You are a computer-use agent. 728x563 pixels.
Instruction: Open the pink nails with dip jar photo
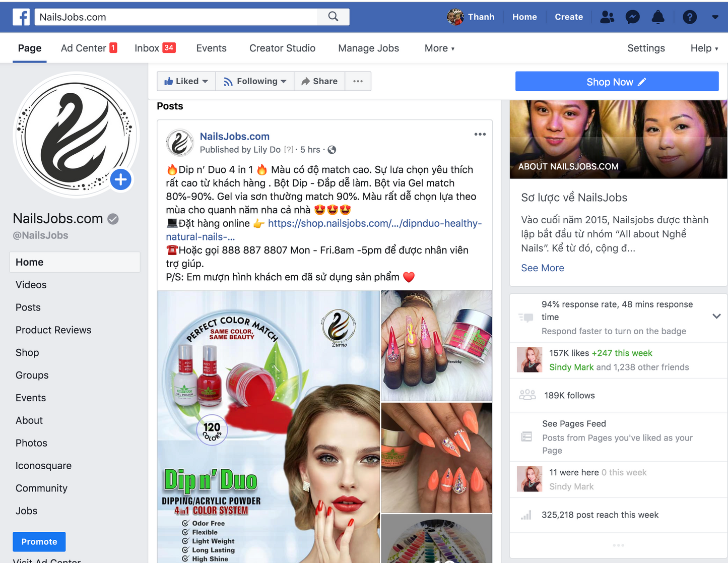[x=436, y=346]
